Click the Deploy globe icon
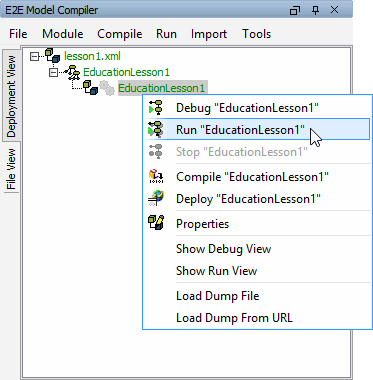Image resolution: width=373 pixels, height=380 pixels. [156, 198]
